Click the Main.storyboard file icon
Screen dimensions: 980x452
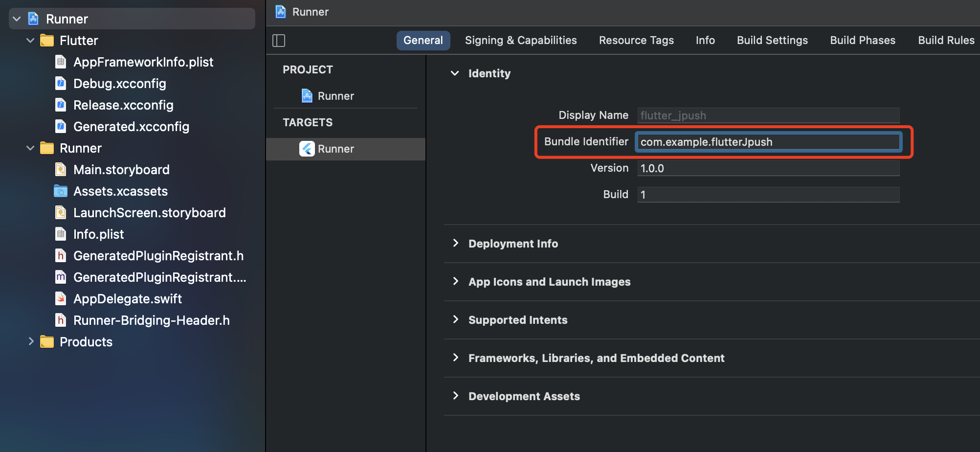(61, 170)
